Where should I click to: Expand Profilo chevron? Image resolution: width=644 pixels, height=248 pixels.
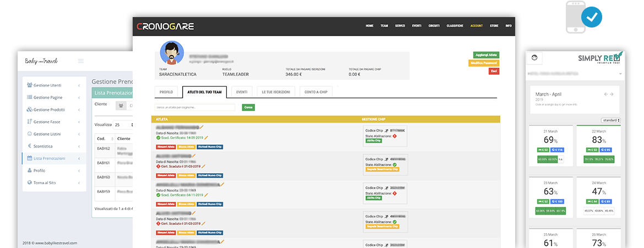coord(79,170)
